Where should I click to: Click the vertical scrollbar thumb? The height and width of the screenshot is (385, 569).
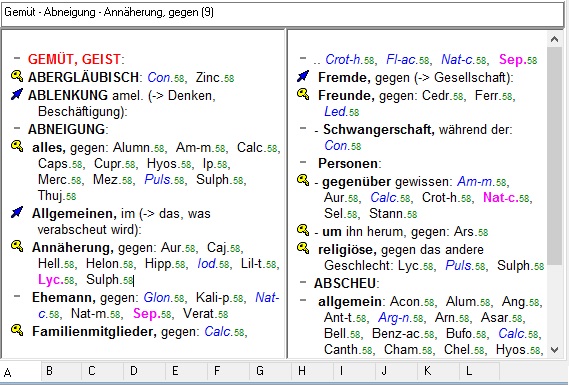(x=554, y=156)
